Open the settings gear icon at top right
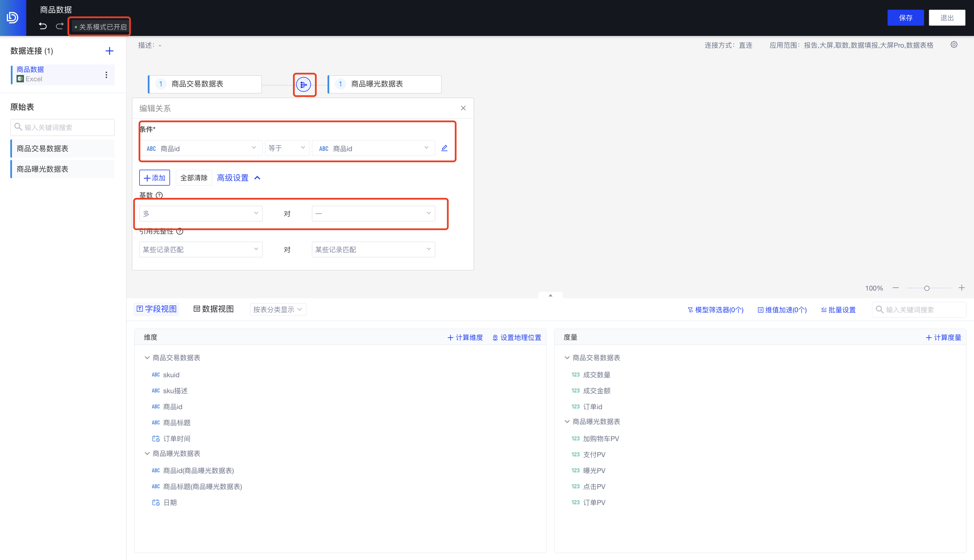The image size is (974, 560). pos(954,44)
